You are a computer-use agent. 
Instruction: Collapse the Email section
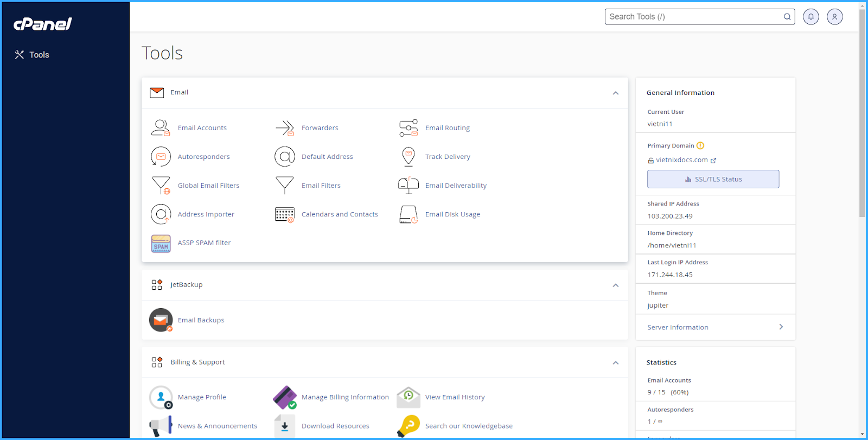(x=616, y=93)
